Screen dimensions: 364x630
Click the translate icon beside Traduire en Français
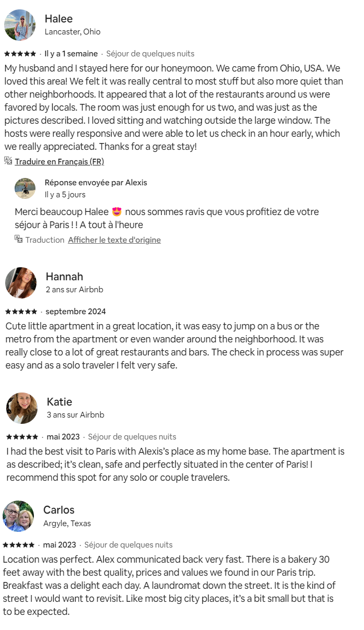tap(8, 161)
